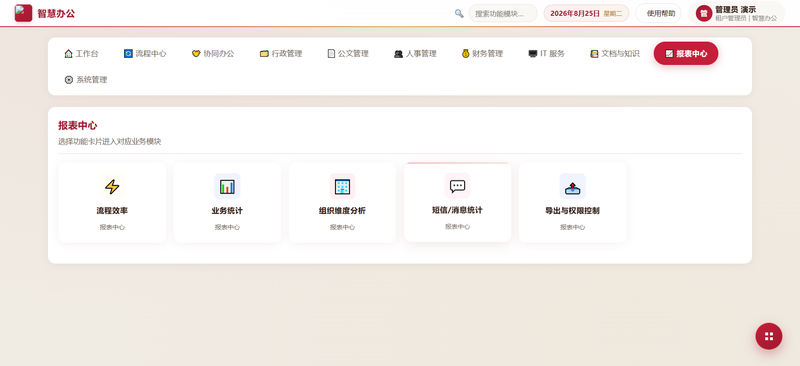Open the 管理员 演示 user profile
The height and width of the screenshot is (366, 800).
(736, 13)
